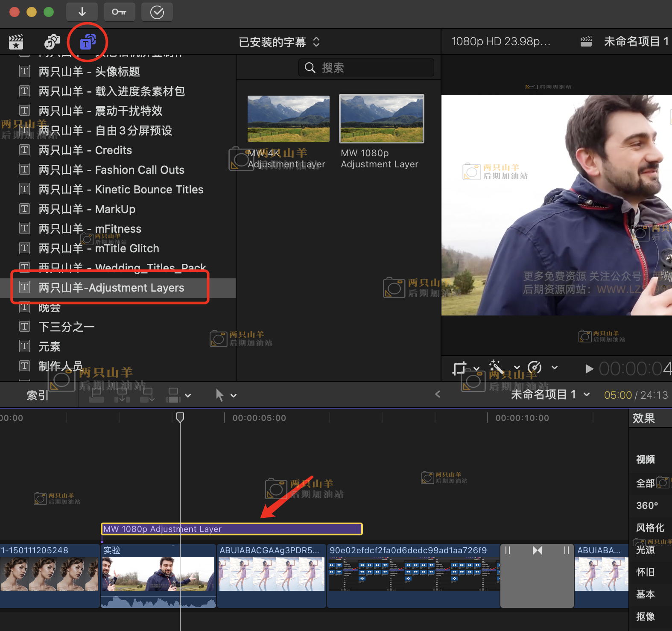Expand the arrow Select tool dropdown
Viewport: 672px width, 631px height.
tap(234, 395)
